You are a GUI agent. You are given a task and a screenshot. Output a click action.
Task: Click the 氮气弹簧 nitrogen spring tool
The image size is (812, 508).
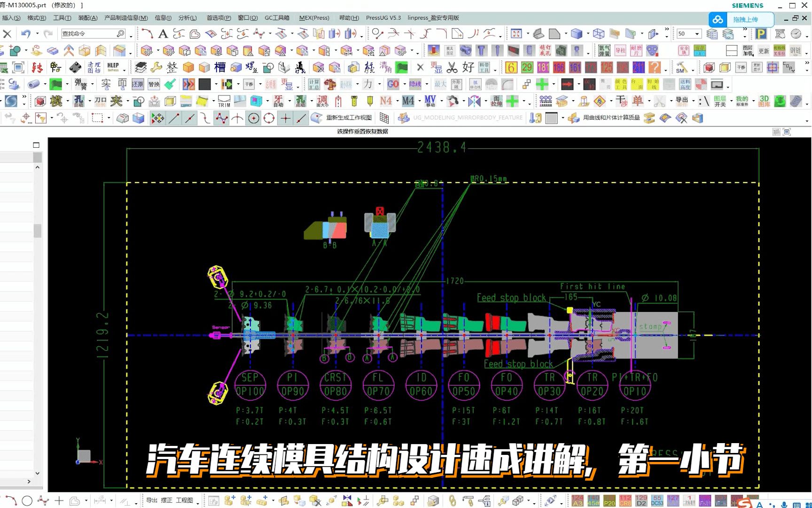(x=604, y=50)
